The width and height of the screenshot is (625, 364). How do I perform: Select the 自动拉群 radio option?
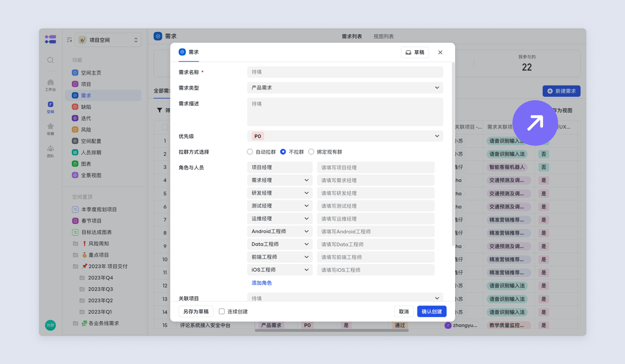point(250,152)
